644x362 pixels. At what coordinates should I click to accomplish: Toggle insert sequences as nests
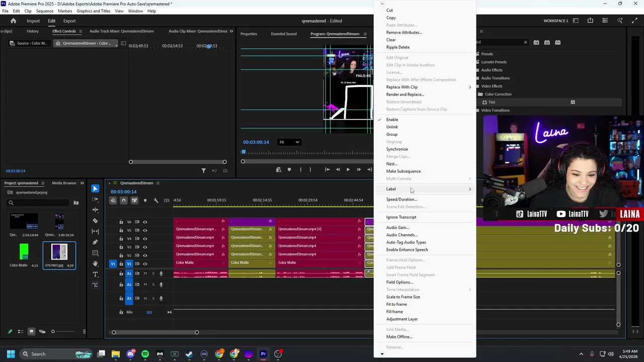click(x=113, y=201)
